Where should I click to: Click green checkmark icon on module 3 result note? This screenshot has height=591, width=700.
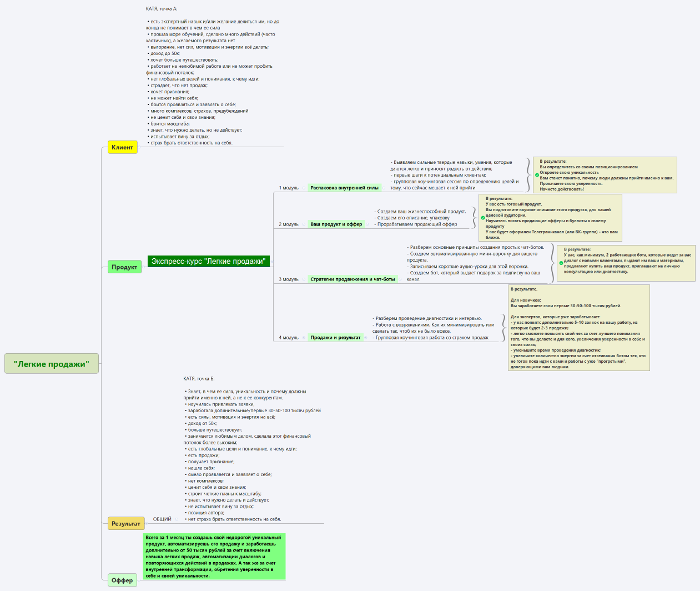561,263
